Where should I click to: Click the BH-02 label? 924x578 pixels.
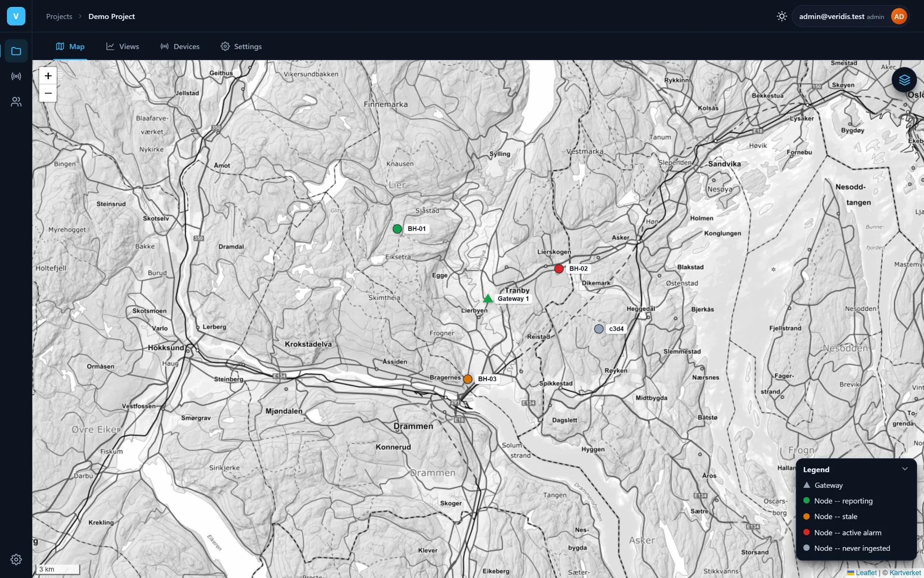(578, 269)
